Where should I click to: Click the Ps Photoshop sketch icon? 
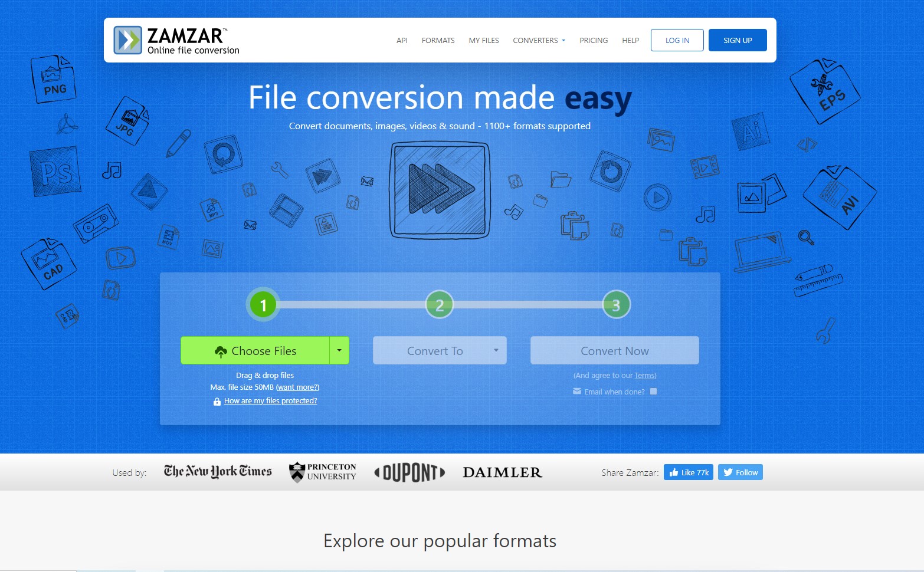[x=55, y=172]
